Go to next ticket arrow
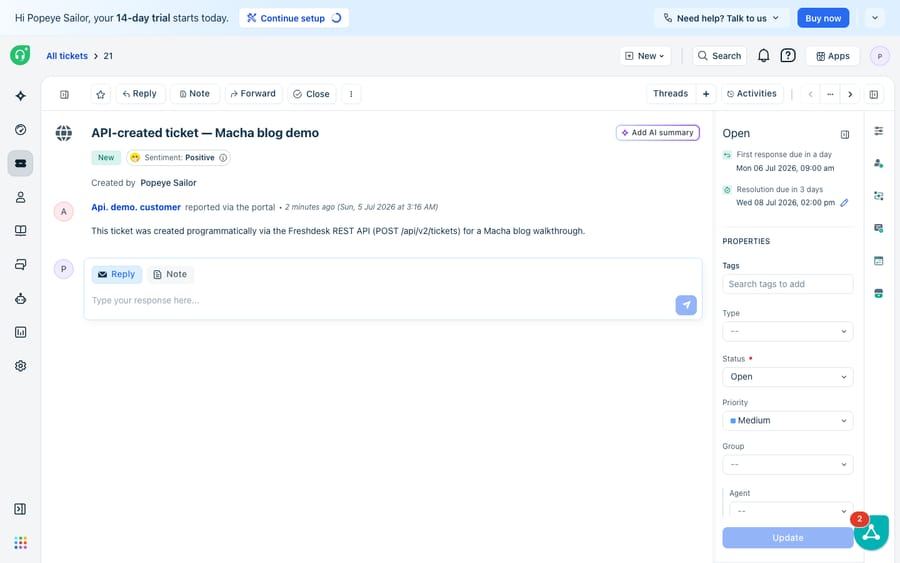The image size is (900, 563). pyautogui.click(x=850, y=94)
